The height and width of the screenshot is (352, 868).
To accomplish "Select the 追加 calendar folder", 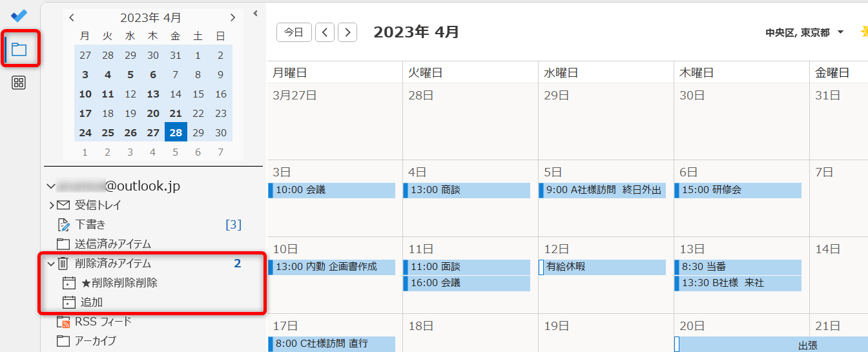I will pyautogui.click(x=92, y=302).
